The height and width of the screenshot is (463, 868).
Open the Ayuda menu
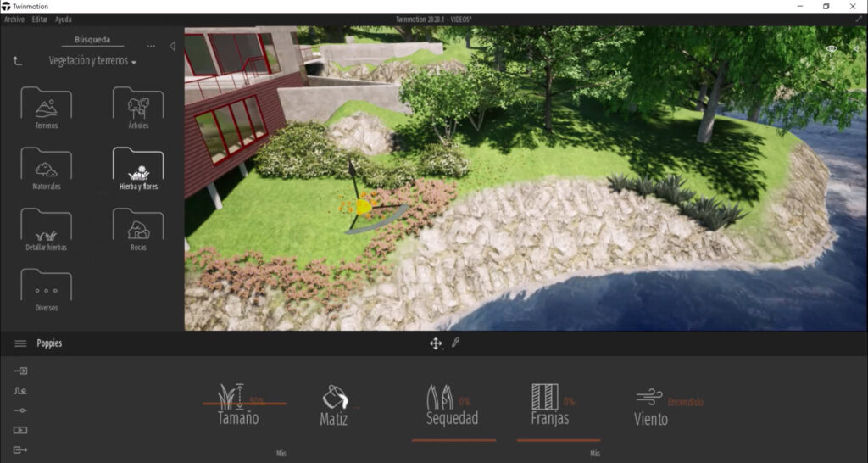click(x=64, y=20)
